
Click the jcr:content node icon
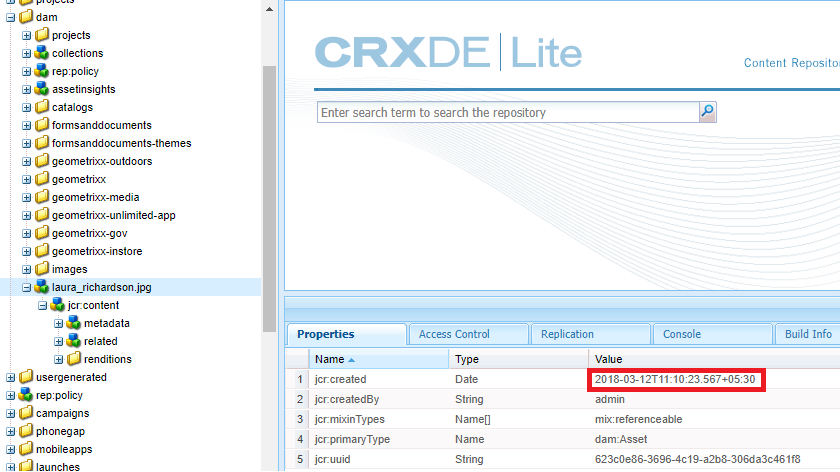click(58, 305)
